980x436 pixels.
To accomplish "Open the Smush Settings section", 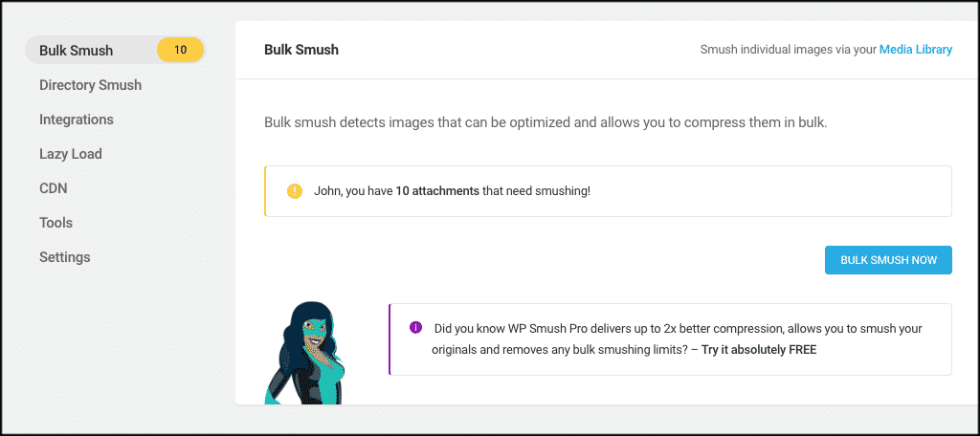I will point(65,257).
